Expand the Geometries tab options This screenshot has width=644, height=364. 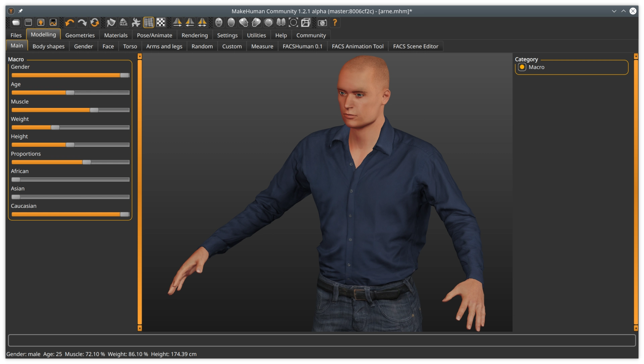tap(79, 35)
